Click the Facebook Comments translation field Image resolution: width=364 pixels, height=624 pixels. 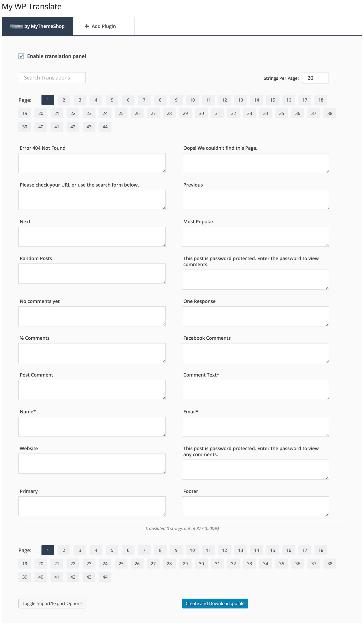pyautogui.click(x=255, y=353)
